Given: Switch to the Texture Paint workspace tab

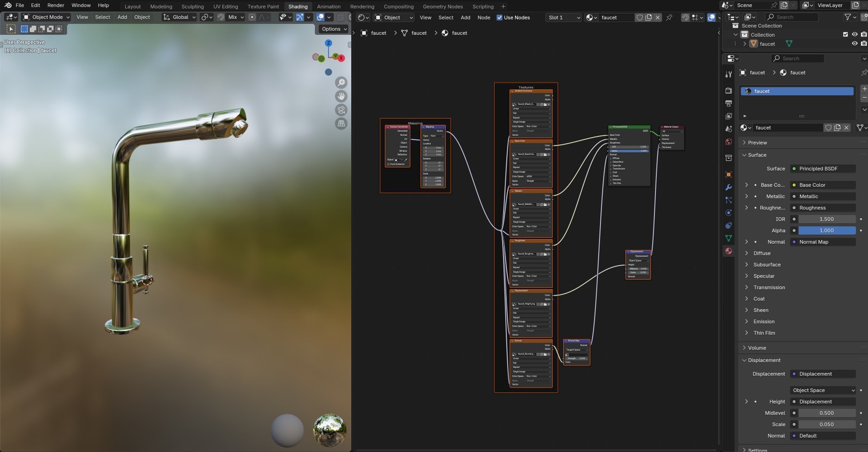Looking at the screenshot, I should (x=263, y=6).
